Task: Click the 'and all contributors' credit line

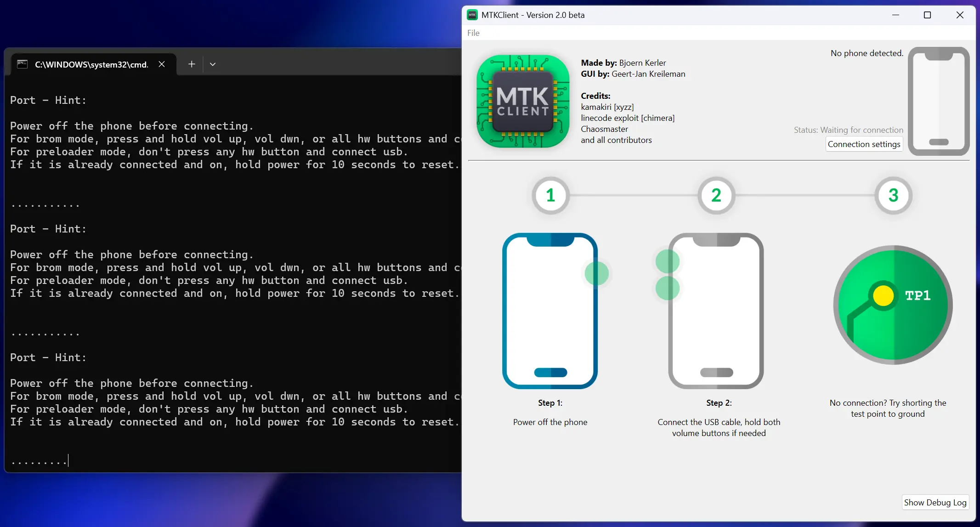Action: click(616, 140)
